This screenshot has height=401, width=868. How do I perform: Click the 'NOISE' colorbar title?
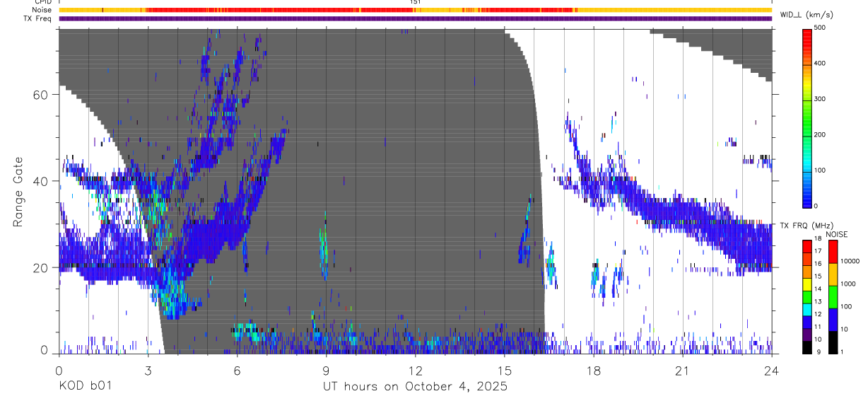837,234
